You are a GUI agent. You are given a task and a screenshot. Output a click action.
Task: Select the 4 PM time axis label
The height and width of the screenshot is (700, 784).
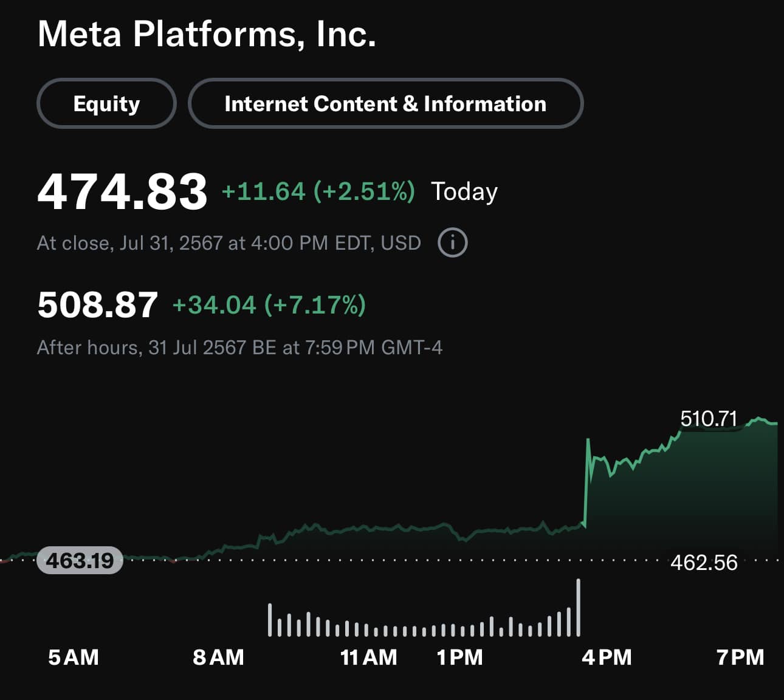click(x=607, y=657)
